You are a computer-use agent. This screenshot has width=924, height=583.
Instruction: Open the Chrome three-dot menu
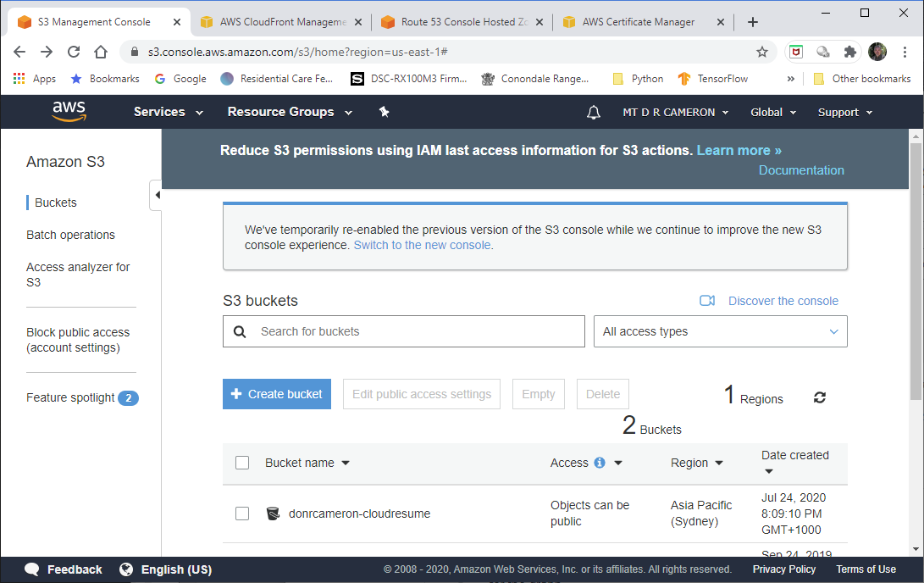905,52
